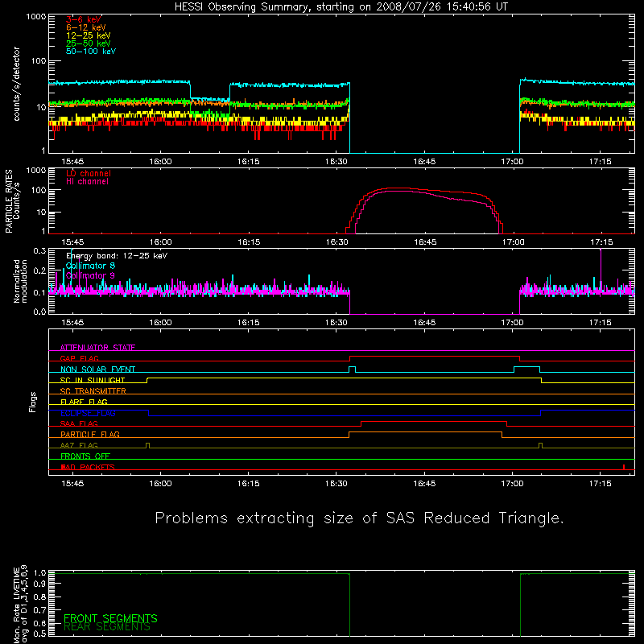
Task: Click the SAA FLAG label
Action: (79, 423)
